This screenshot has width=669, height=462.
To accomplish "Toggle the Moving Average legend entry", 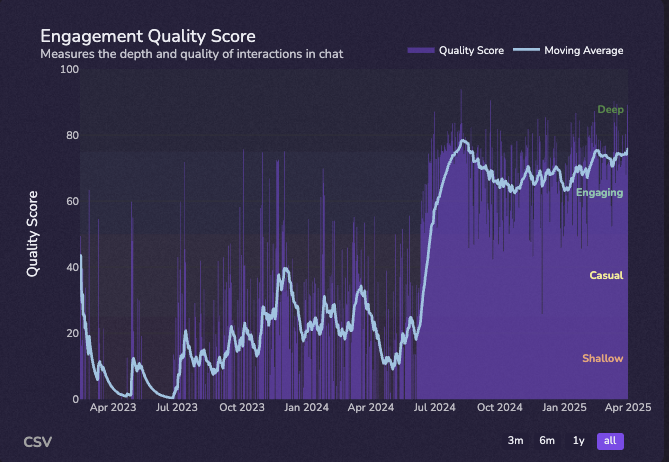I will (x=568, y=50).
